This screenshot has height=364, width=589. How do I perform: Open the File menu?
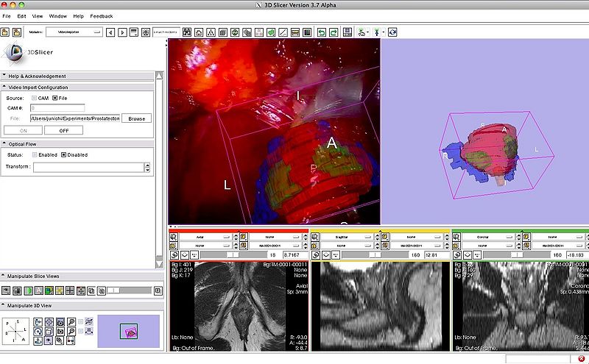(x=7, y=16)
